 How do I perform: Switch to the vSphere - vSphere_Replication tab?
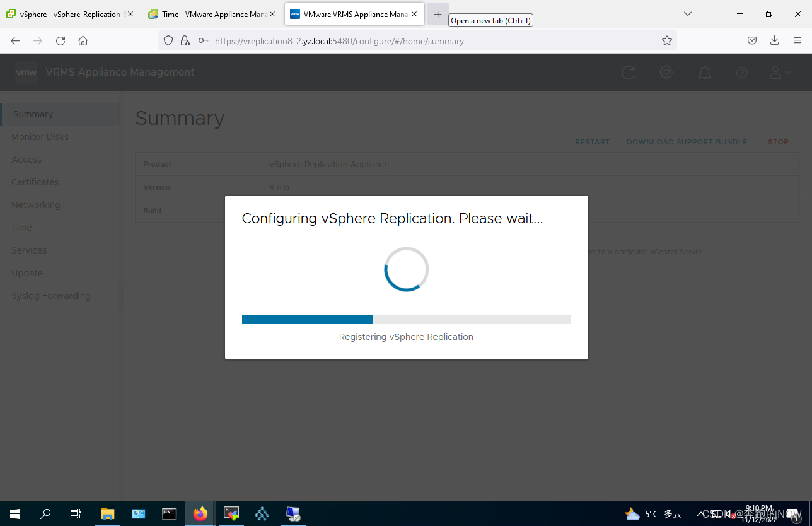tap(69, 14)
